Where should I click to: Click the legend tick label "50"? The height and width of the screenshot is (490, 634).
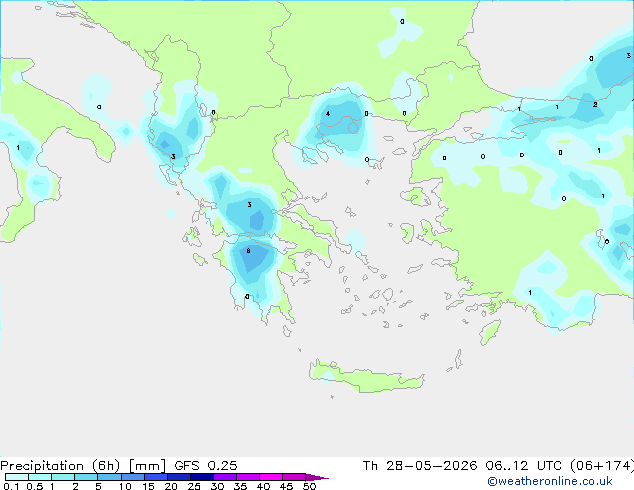click(x=309, y=486)
